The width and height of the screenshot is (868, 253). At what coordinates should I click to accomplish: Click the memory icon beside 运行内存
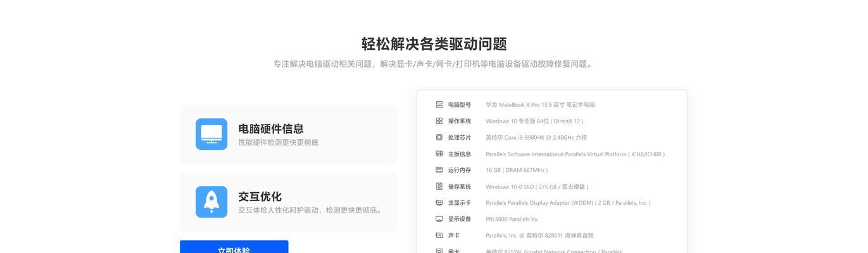coord(439,170)
